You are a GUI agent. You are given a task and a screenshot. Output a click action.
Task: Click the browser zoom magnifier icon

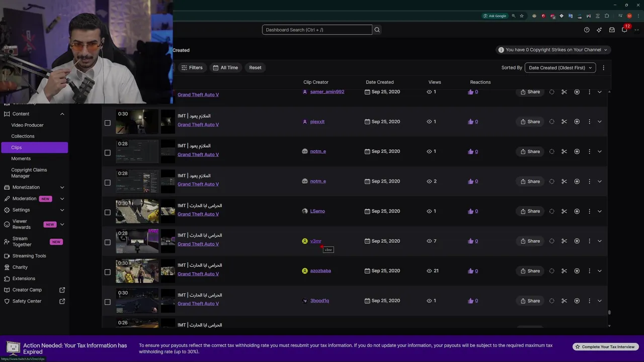tap(513, 16)
